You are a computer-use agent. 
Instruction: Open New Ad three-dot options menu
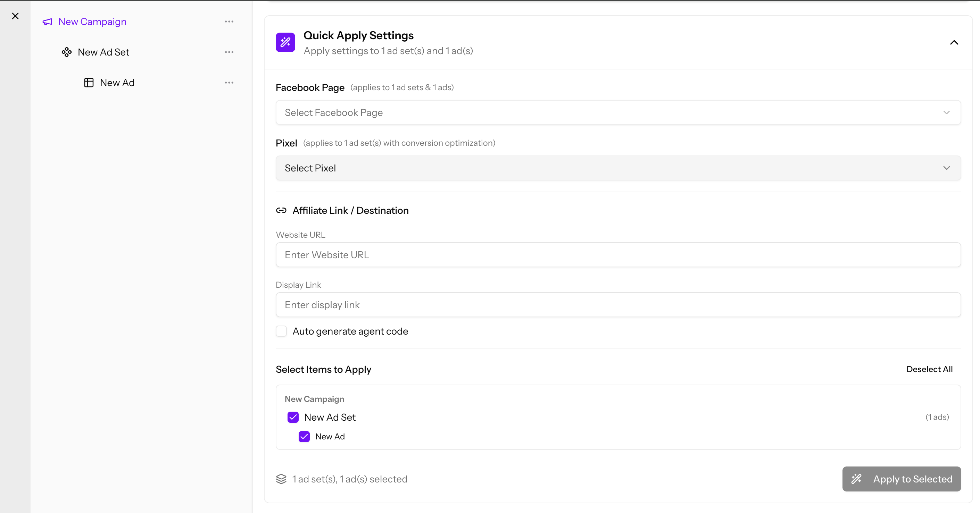coord(229,83)
